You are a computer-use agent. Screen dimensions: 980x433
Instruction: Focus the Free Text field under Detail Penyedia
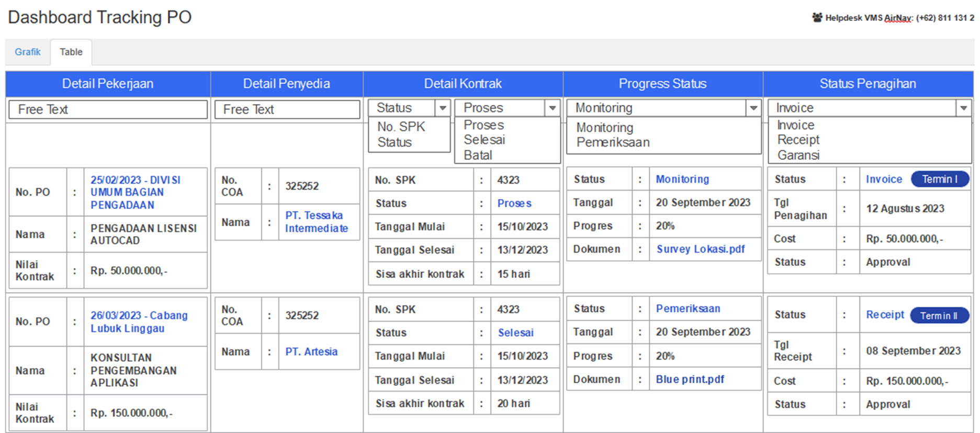point(287,109)
